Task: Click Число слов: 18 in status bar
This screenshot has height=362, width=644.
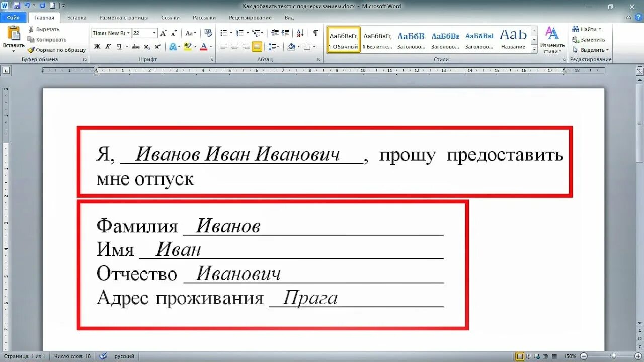Action: coord(73,356)
